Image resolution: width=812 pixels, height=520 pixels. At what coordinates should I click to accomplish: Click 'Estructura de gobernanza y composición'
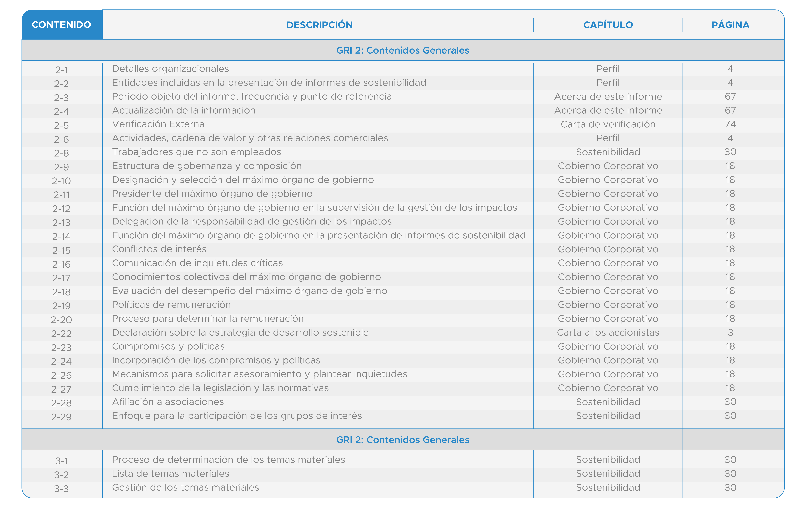coord(207,166)
